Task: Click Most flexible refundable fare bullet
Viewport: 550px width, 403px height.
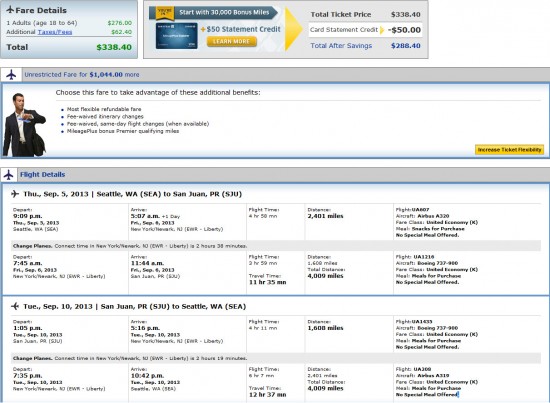Action: click(x=104, y=109)
